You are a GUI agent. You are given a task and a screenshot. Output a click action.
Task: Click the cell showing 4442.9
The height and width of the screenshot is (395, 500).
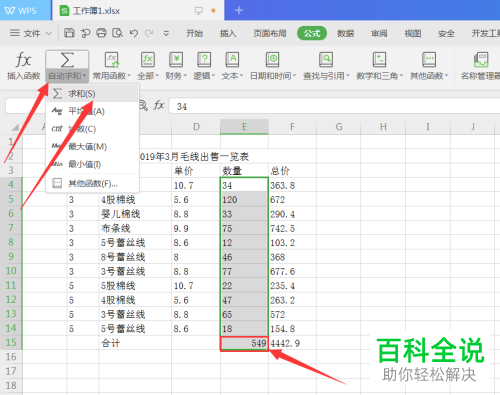(292, 343)
